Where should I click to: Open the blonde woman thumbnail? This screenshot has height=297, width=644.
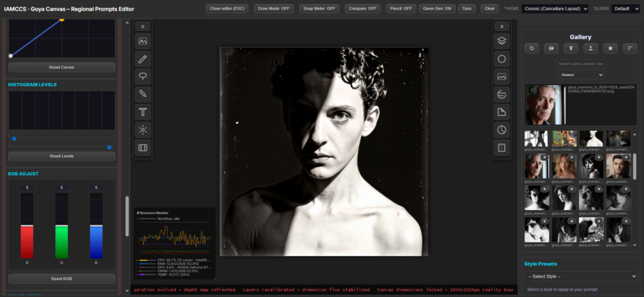(563, 166)
